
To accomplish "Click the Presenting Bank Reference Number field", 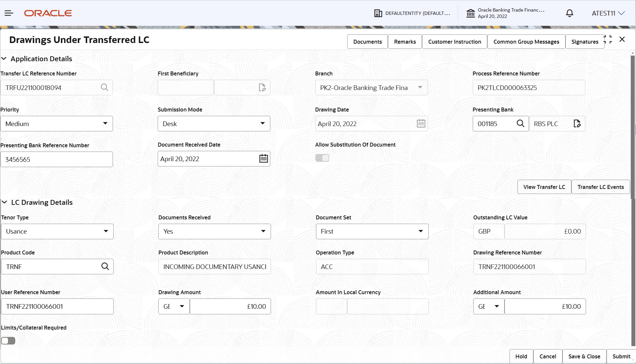I will [56, 159].
